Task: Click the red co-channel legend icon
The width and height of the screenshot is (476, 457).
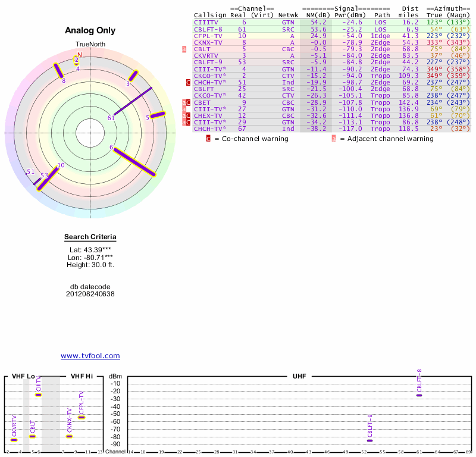Action: [x=208, y=139]
